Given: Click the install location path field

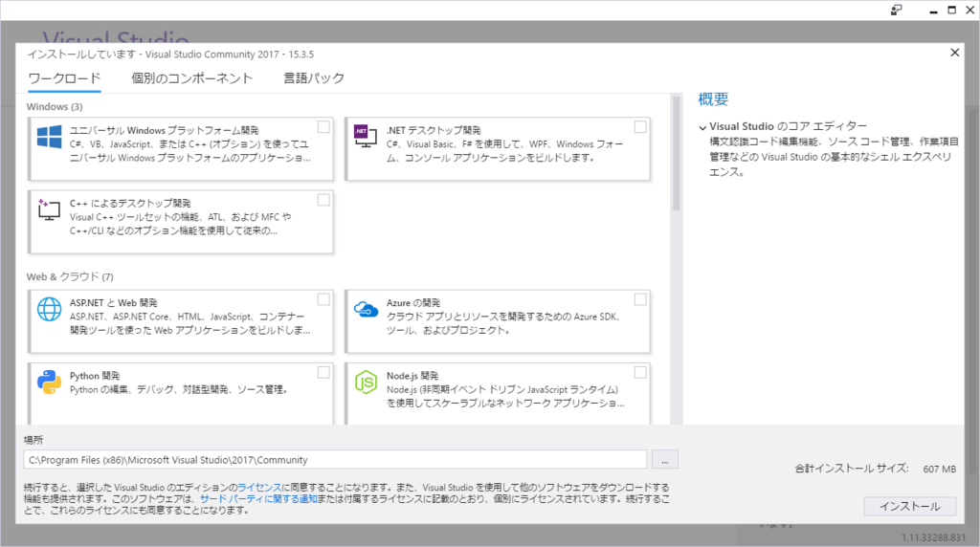Looking at the screenshot, I should [x=335, y=460].
